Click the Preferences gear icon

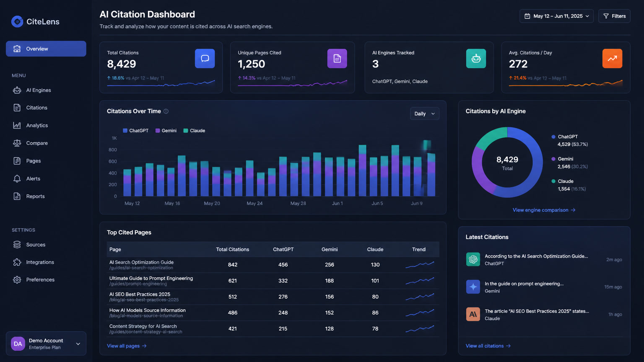[17, 280]
